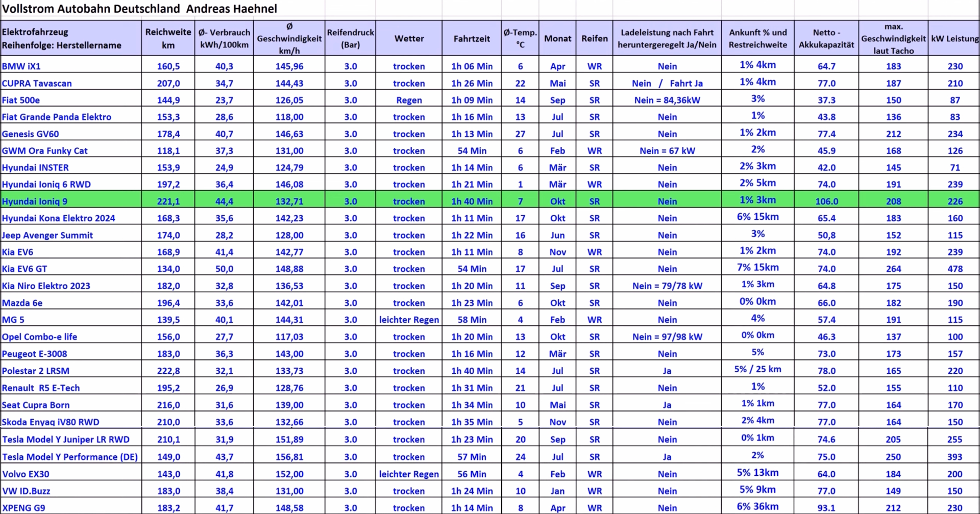This screenshot has height=514, width=980.
Task: Click the "Wetter" column header
Action: (409, 38)
